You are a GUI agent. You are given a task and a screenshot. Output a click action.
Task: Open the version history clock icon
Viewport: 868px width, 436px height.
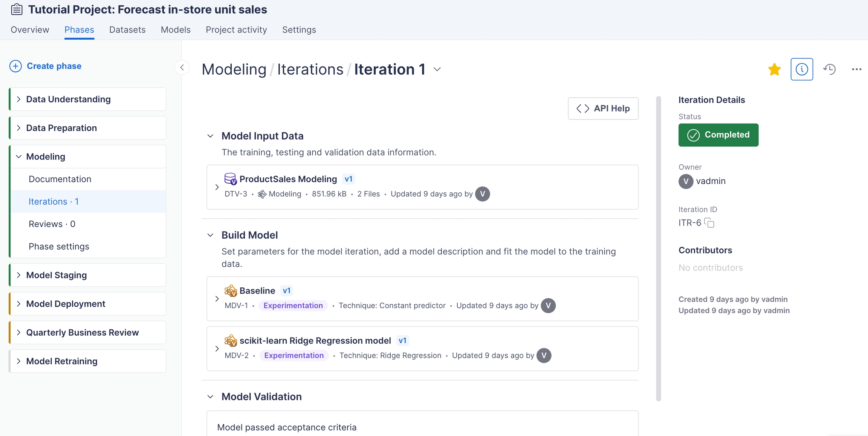[830, 69]
